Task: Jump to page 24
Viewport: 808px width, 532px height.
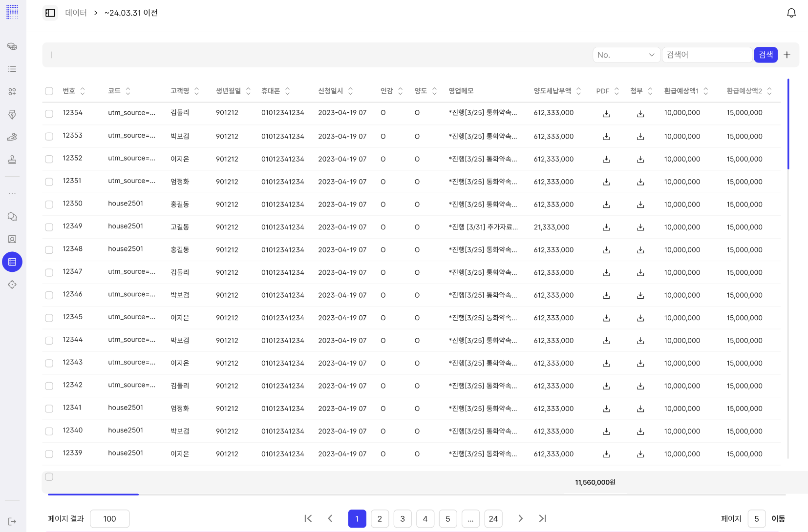Action: 493,519
